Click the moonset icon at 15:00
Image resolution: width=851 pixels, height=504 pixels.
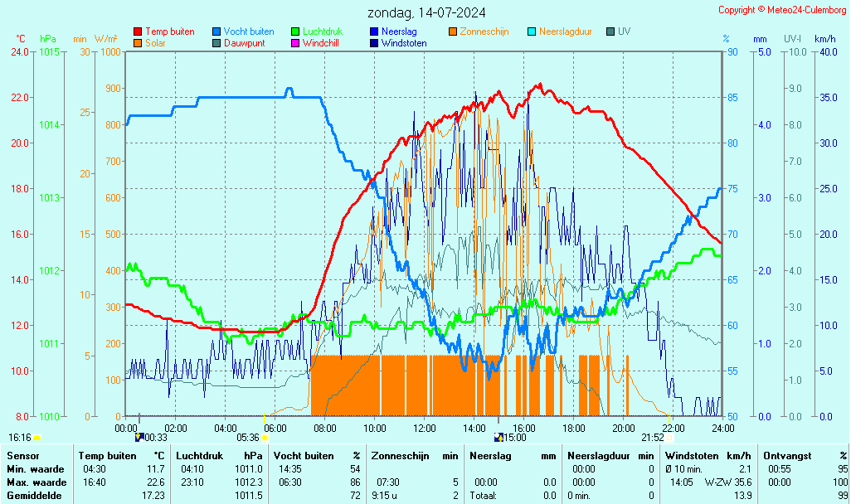point(498,437)
